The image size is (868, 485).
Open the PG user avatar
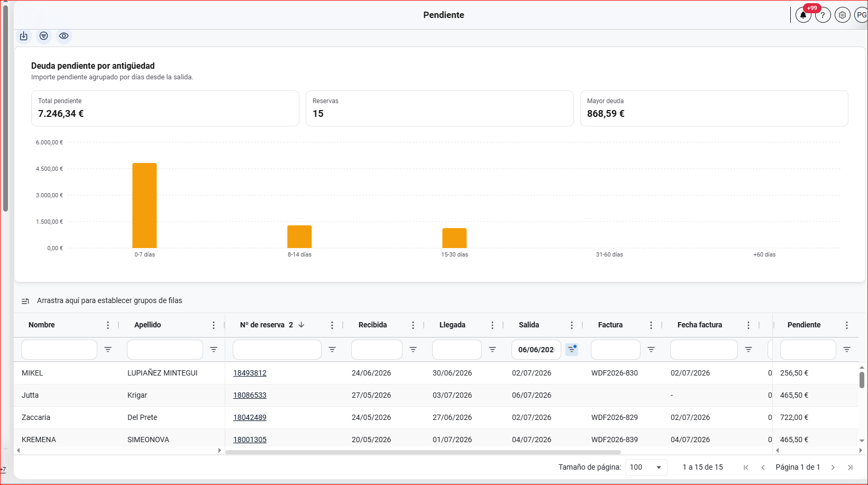[x=861, y=15]
